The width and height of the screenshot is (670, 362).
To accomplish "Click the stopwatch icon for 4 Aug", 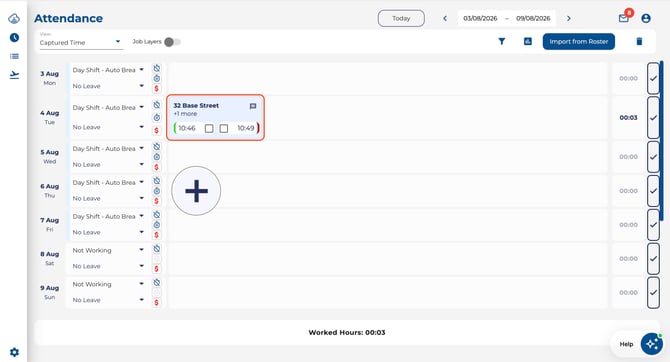I will (x=157, y=118).
